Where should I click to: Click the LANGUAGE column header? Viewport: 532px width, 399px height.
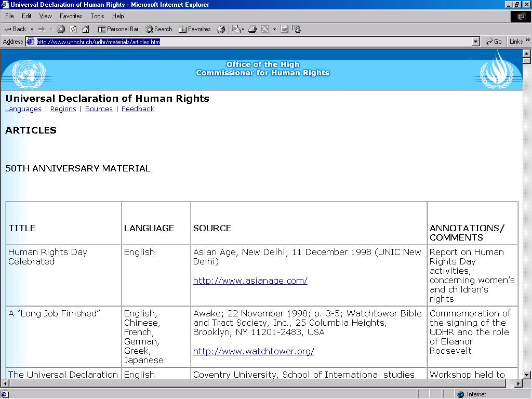[x=149, y=228]
